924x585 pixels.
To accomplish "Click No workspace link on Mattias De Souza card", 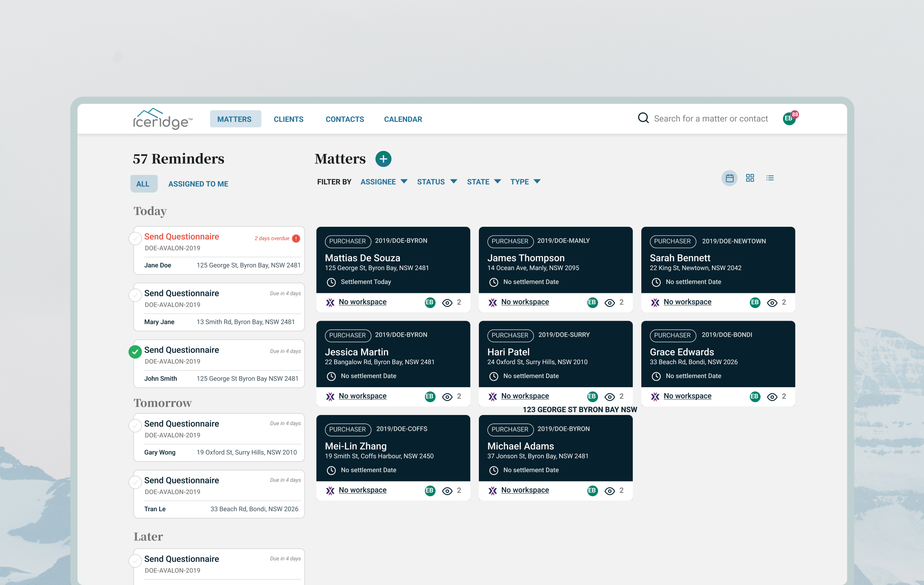I will (362, 302).
